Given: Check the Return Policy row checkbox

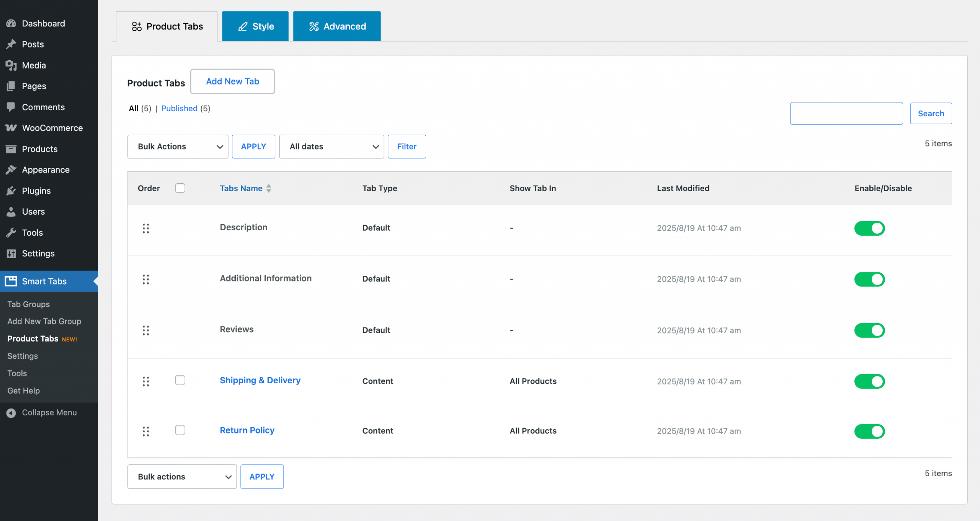Looking at the screenshot, I should (180, 430).
